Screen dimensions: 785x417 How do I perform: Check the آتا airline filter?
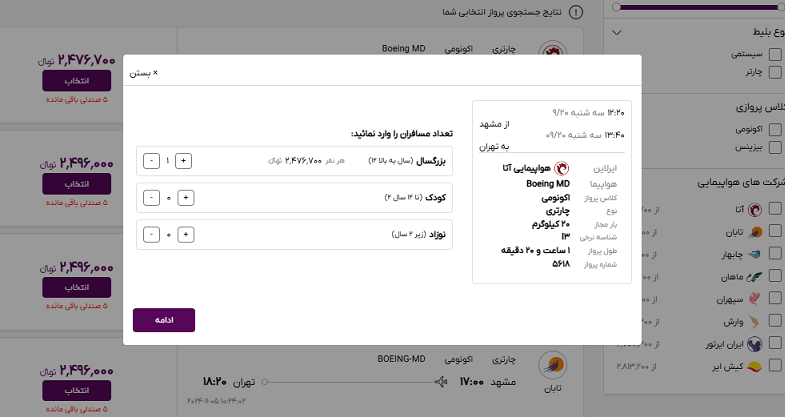click(x=775, y=208)
